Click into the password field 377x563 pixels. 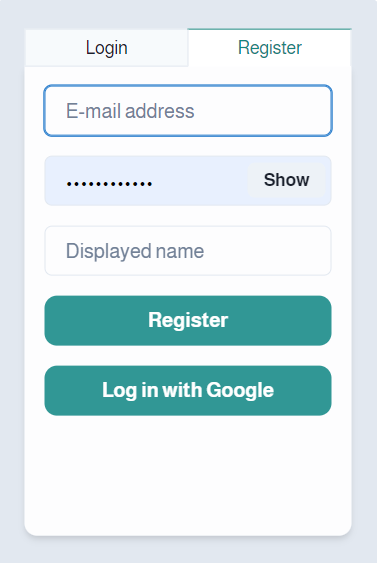[x=145, y=181]
